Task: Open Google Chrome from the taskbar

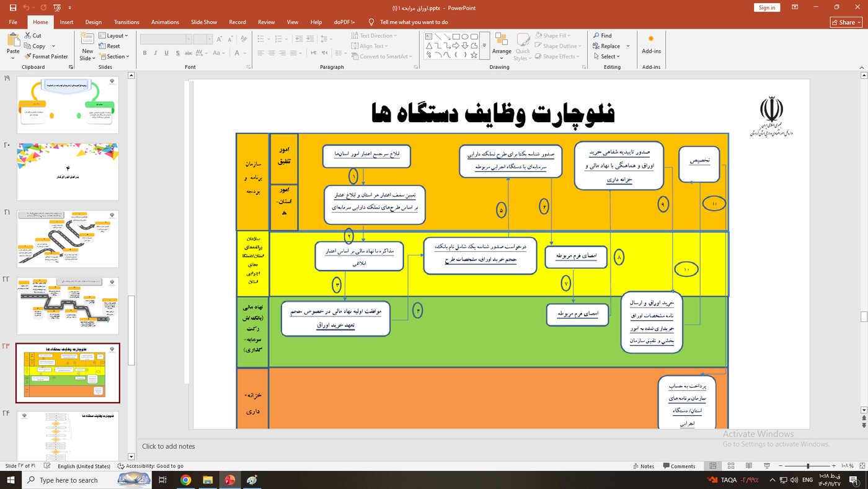Action: click(185, 480)
